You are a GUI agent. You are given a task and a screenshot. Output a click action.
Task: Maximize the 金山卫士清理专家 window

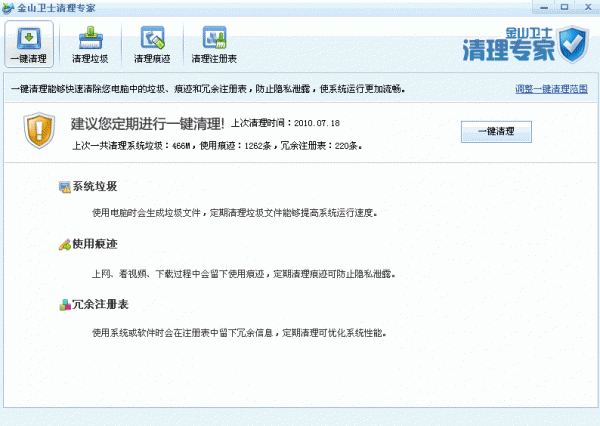(x=564, y=7)
